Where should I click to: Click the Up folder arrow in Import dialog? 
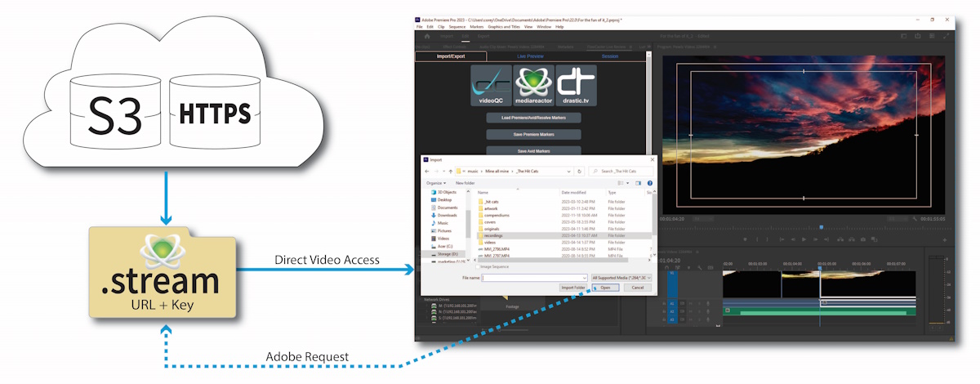click(451, 171)
